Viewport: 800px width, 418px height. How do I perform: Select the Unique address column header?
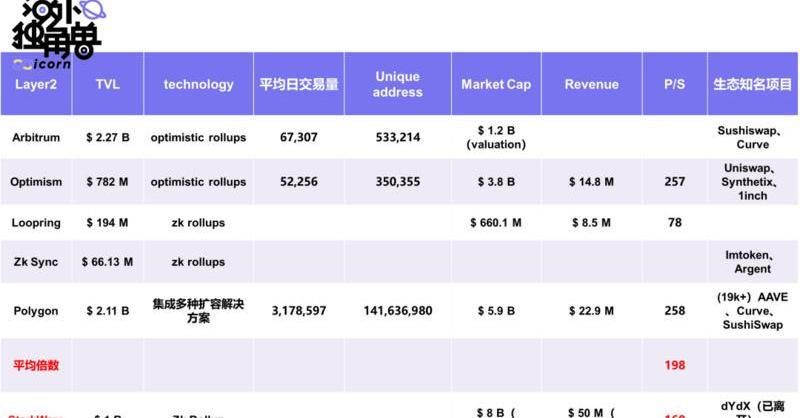397,84
